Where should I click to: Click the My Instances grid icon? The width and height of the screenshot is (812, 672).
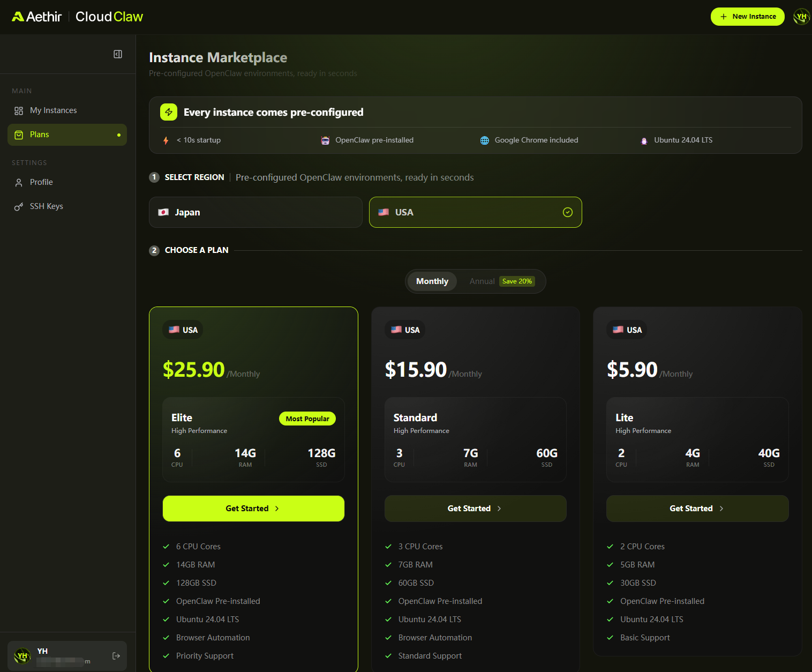19,111
